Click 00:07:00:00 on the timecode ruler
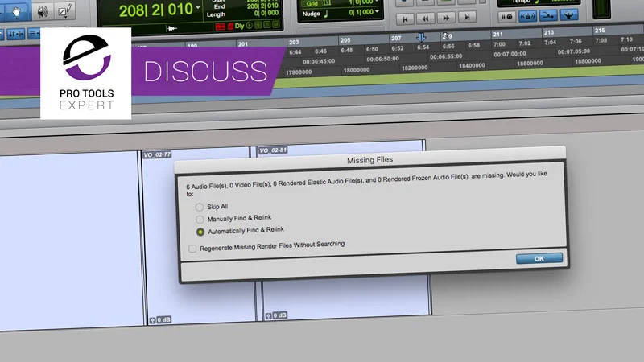Screen dimensions: 644x362 [510, 54]
